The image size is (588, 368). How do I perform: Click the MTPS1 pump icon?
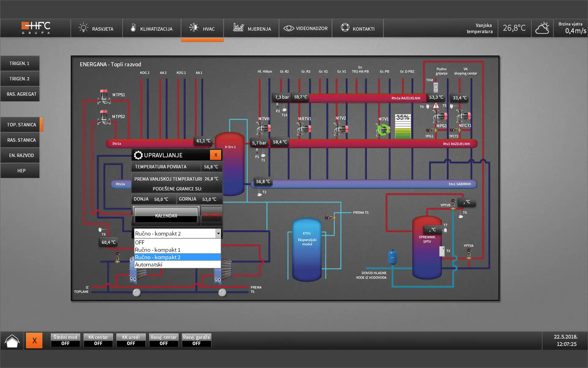[x=104, y=96]
